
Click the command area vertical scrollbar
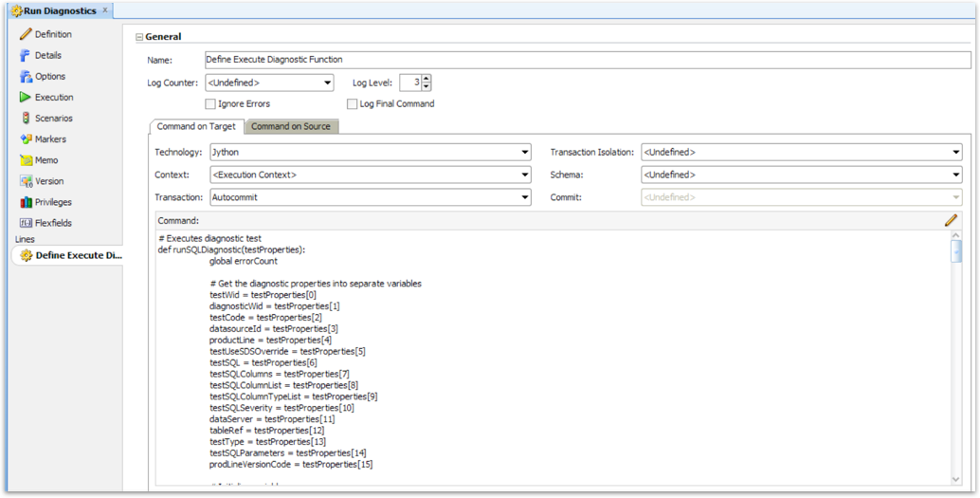coord(956,358)
